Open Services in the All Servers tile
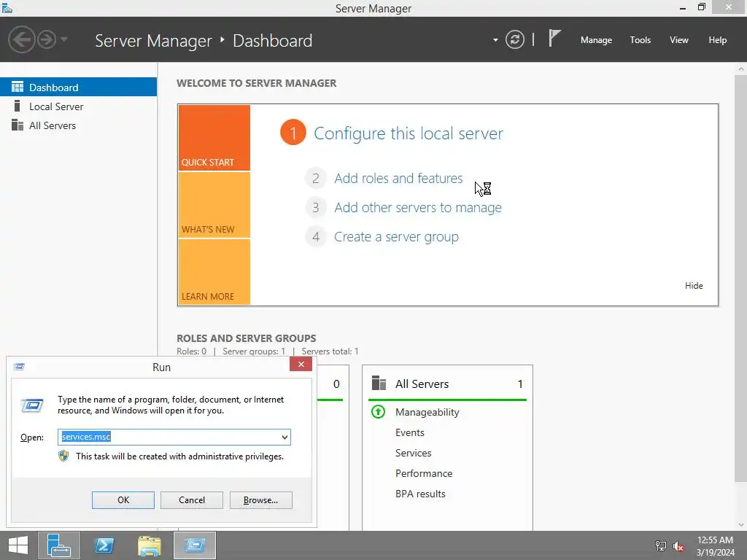This screenshot has width=747, height=560. tap(413, 453)
